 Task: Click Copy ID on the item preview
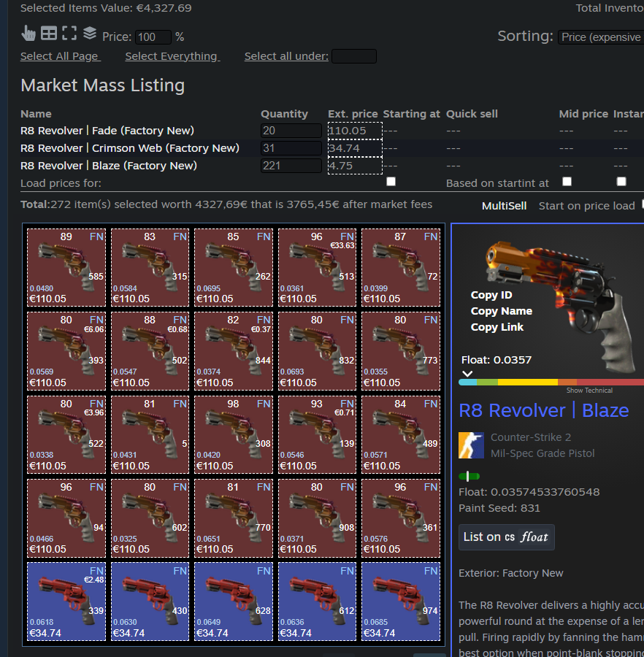[x=491, y=295]
